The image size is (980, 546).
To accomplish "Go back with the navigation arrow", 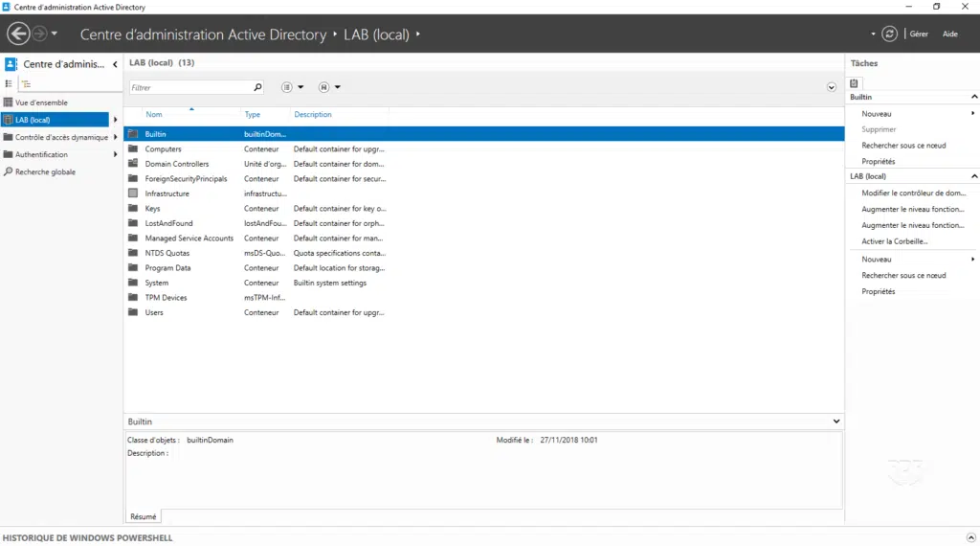I will pos(19,34).
